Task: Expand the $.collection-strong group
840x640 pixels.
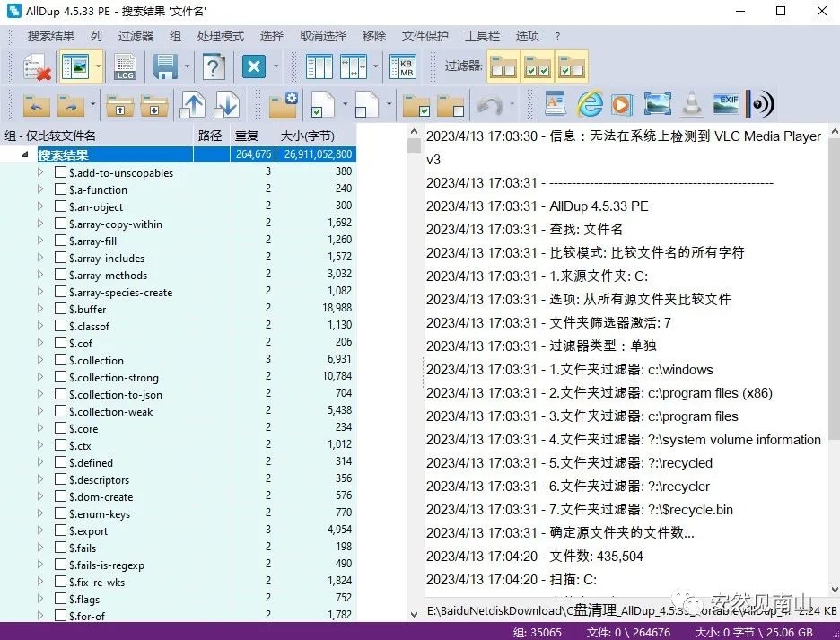Action: click(40, 376)
